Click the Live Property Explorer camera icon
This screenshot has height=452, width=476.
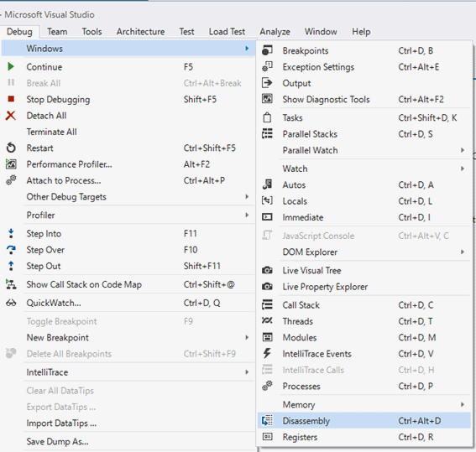267,287
